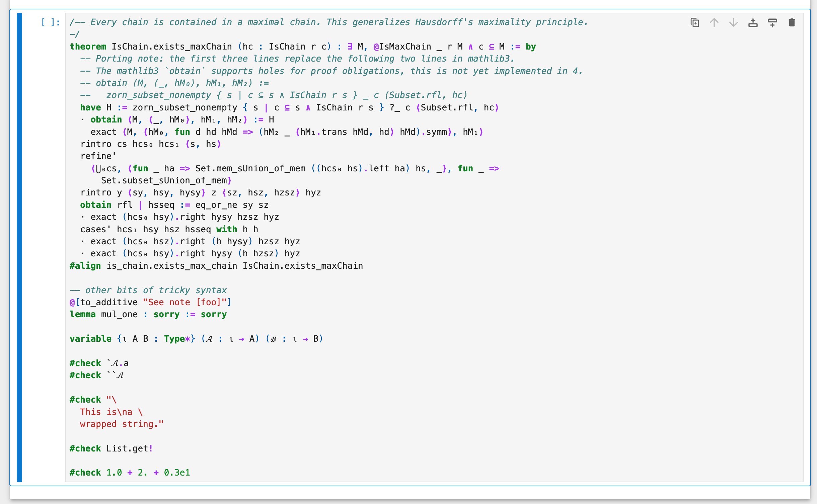The width and height of the screenshot is (817, 504).
Task: Click 'rintro y ⟨sy, hsy, hysy⟩' line
Action: click(201, 193)
